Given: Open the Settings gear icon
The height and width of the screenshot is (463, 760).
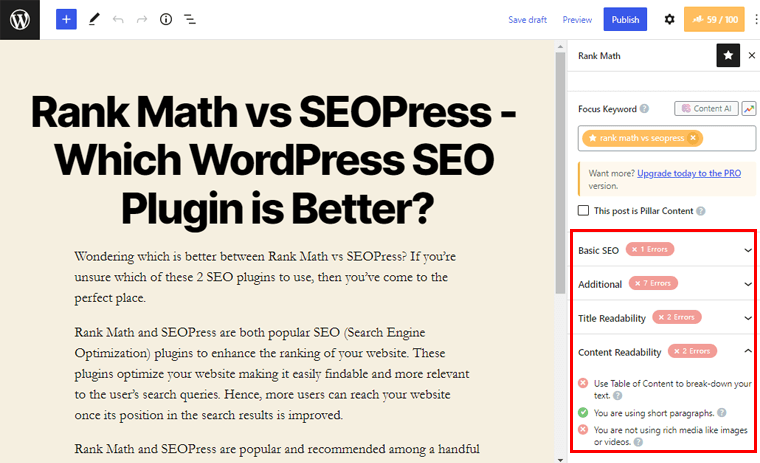Looking at the screenshot, I should coord(669,19).
